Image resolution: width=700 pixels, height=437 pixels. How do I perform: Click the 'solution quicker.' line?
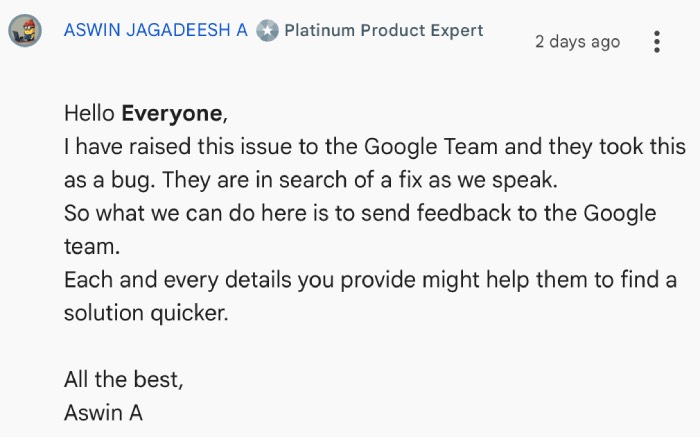pos(146,314)
